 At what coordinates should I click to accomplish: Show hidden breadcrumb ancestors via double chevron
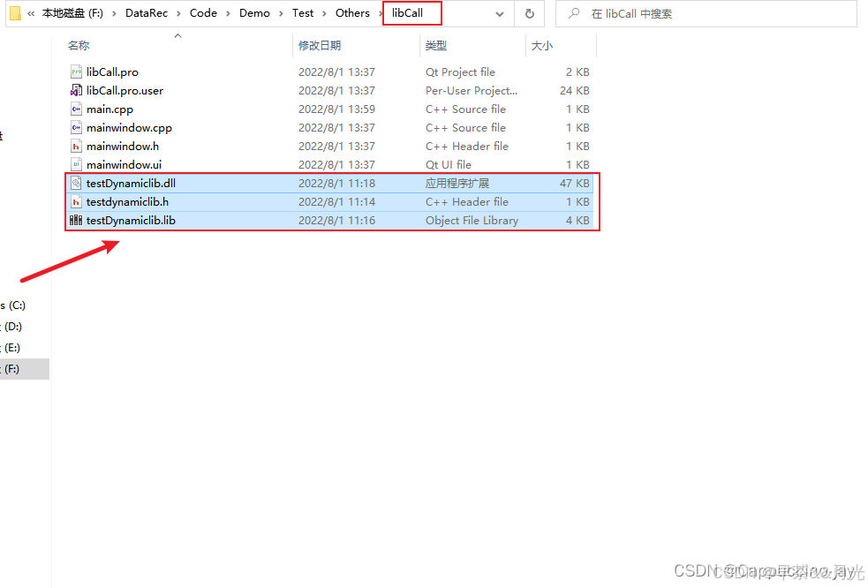click(x=31, y=13)
